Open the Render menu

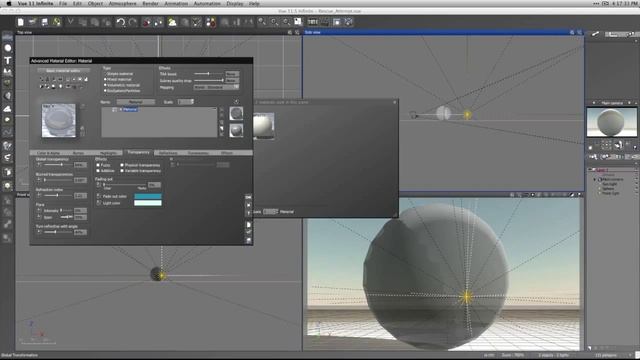(x=150, y=3)
